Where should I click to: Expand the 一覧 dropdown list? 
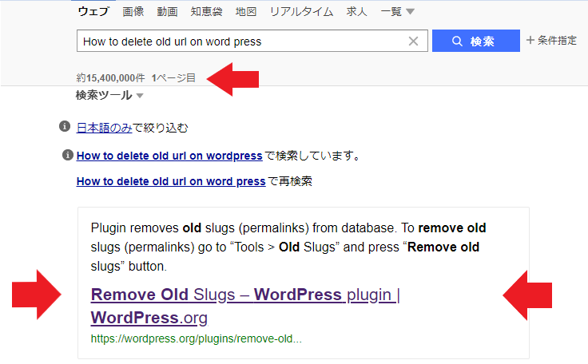pyautogui.click(x=397, y=12)
